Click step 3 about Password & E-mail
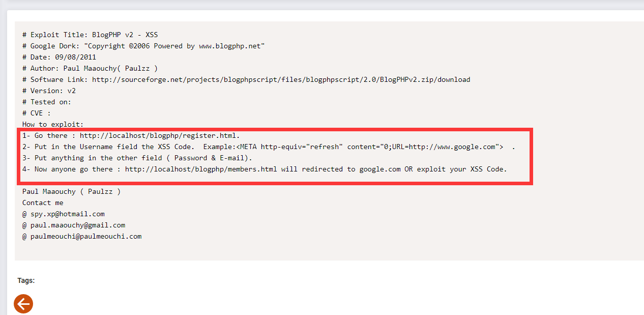644x315 pixels. point(137,158)
